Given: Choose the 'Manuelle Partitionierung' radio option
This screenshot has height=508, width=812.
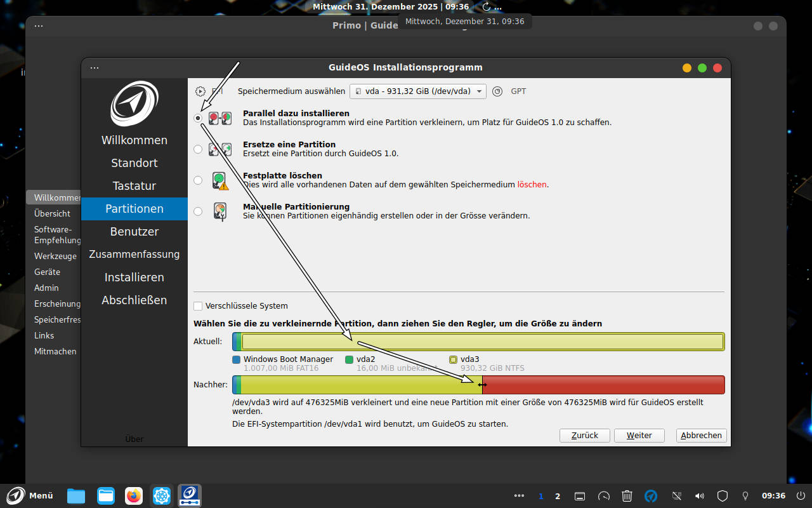Looking at the screenshot, I should pos(198,211).
